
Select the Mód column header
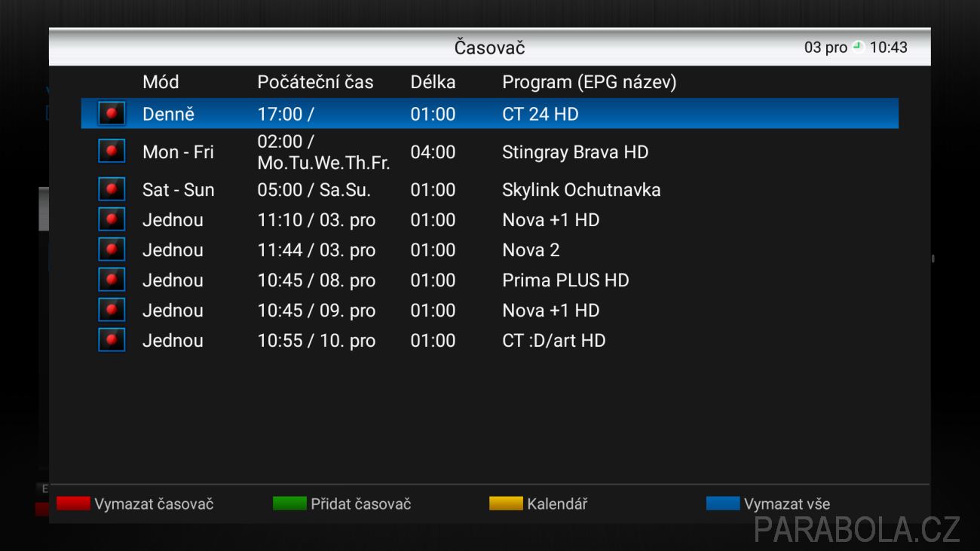(x=161, y=82)
